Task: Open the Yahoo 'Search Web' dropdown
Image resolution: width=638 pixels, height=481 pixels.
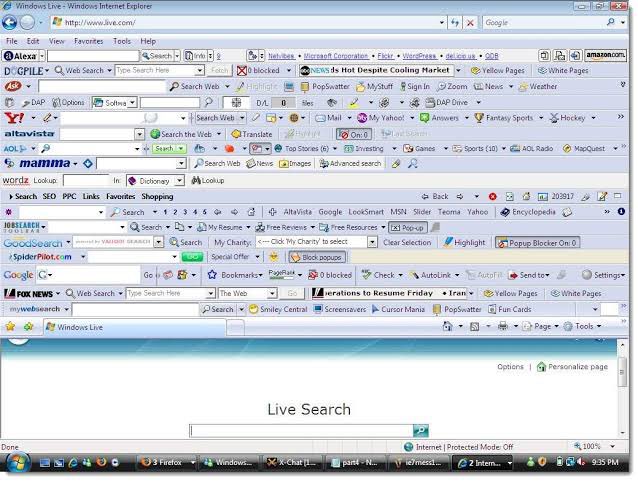Action: coord(242,118)
